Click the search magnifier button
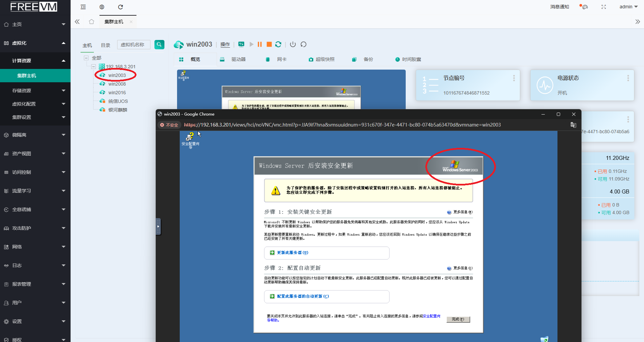This screenshot has height=342, width=644. click(159, 44)
